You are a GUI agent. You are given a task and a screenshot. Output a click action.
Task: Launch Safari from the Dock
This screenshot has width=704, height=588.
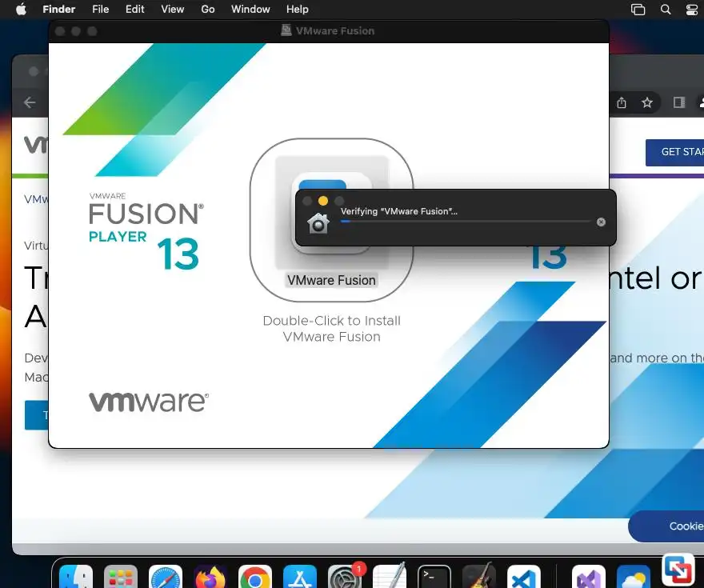(166, 578)
